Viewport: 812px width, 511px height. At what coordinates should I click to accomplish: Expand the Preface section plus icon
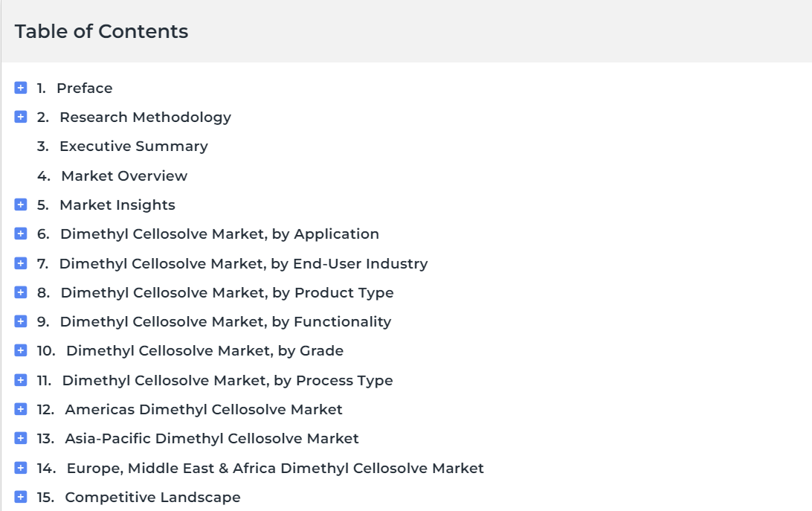pos(21,88)
